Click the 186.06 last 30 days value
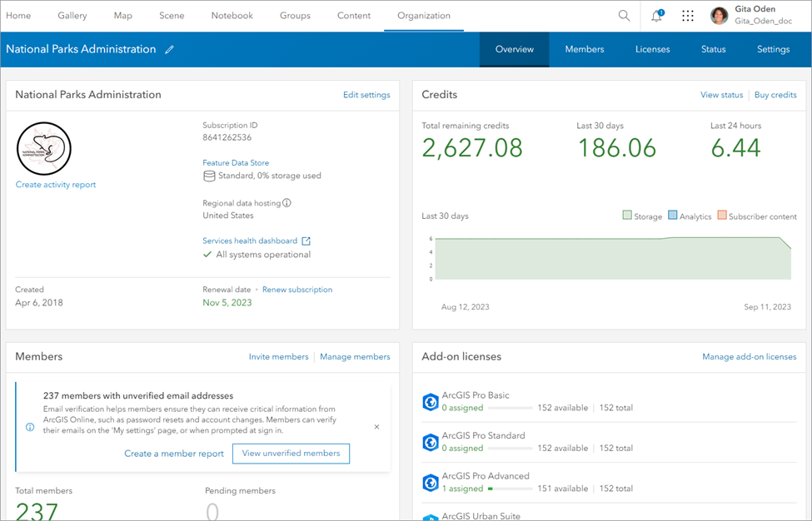This screenshot has width=812, height=521. [x=617, y=148]
